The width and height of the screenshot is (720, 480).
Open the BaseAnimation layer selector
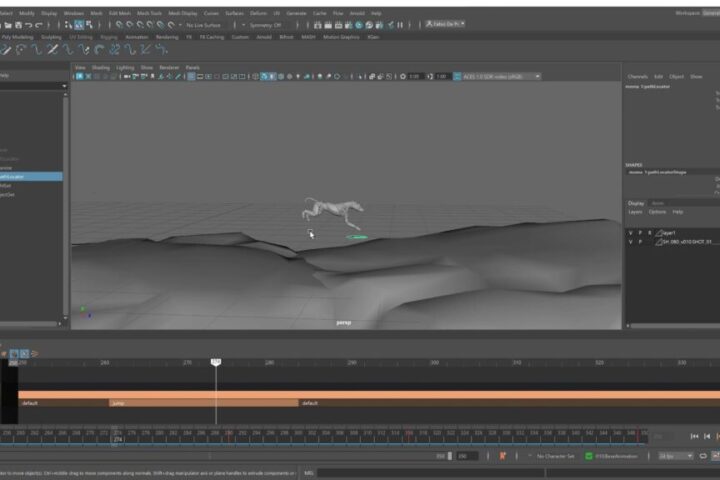coord(617,456)
